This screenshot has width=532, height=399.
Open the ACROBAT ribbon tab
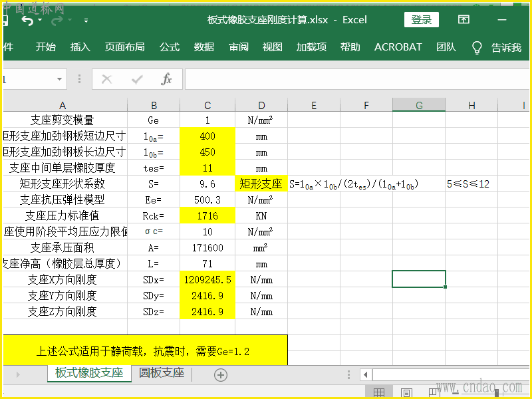pos(398,47)
